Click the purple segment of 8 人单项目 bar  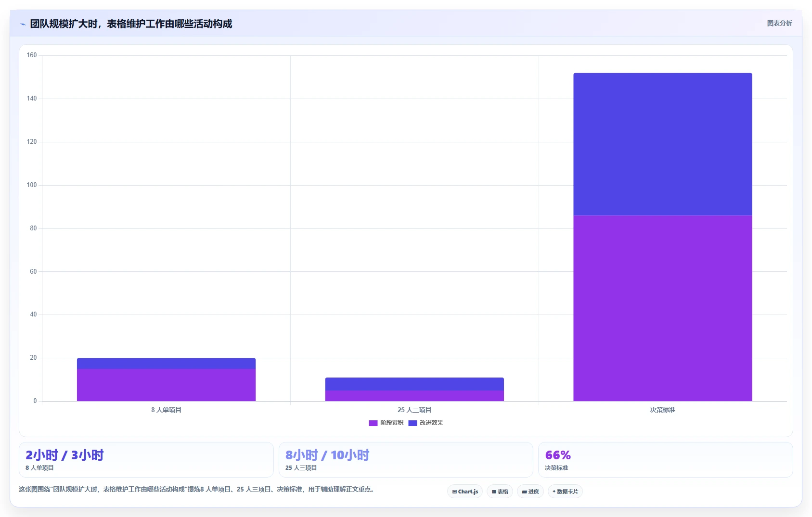coord(166,385)
